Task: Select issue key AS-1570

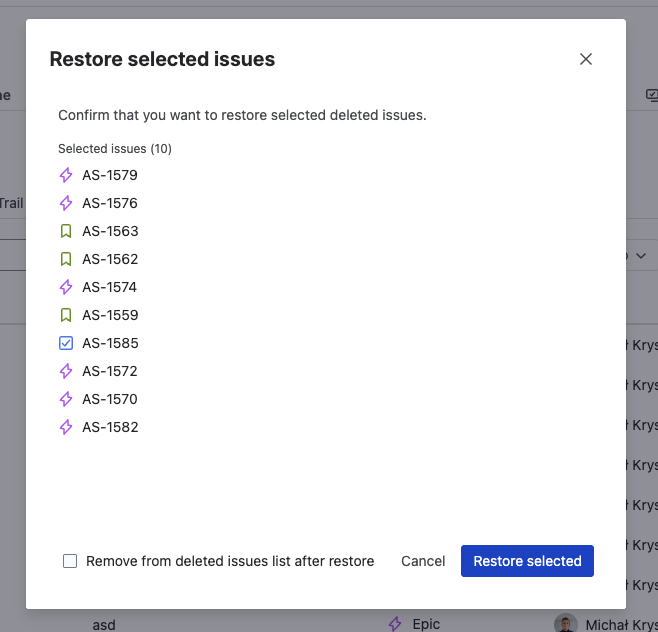Action: pos(110,399)
